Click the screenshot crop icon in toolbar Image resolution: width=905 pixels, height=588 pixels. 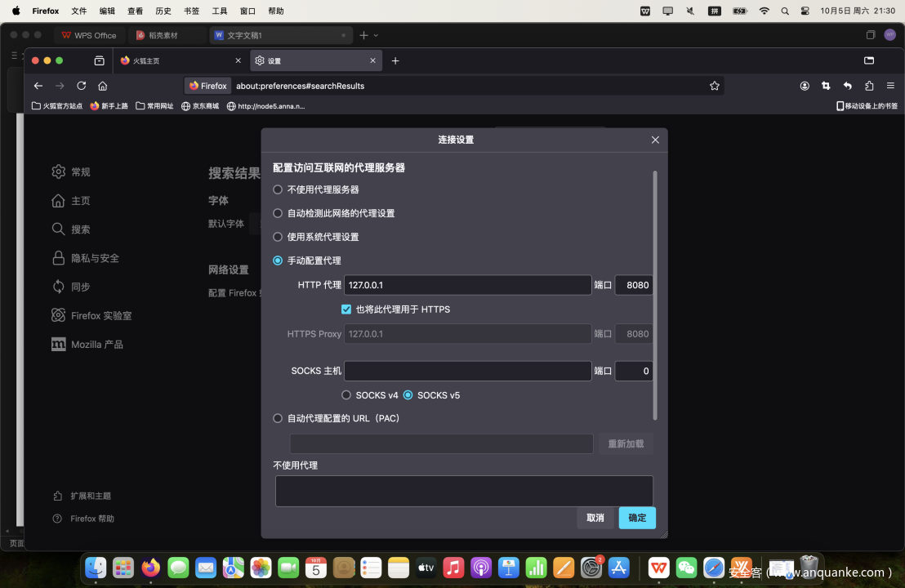(826, 86)
